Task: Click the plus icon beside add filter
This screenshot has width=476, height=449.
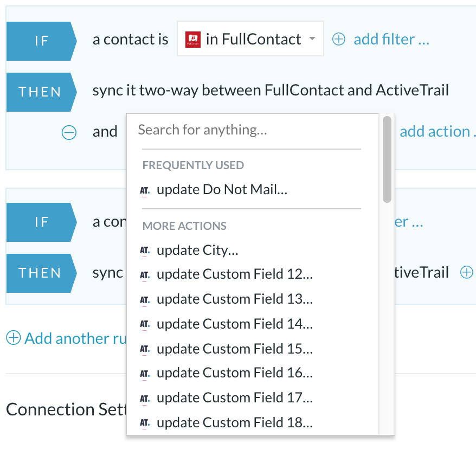Action: [x=338, y=40]
